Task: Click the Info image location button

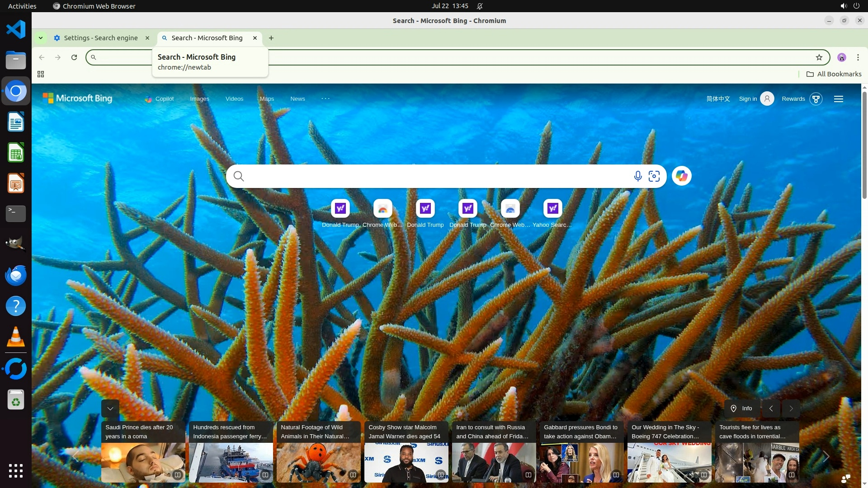Action: pyautogui.click(x=741, y=408)
